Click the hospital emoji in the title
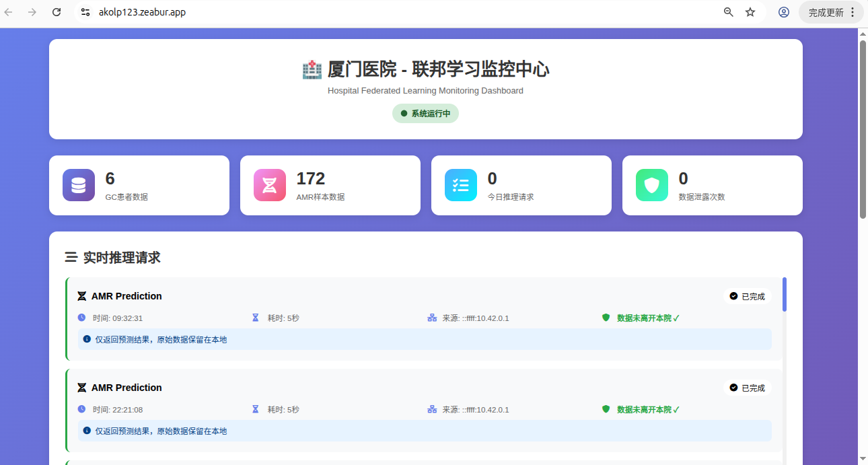The height and width of the screenshot is (465, 868). pos(312,69)
